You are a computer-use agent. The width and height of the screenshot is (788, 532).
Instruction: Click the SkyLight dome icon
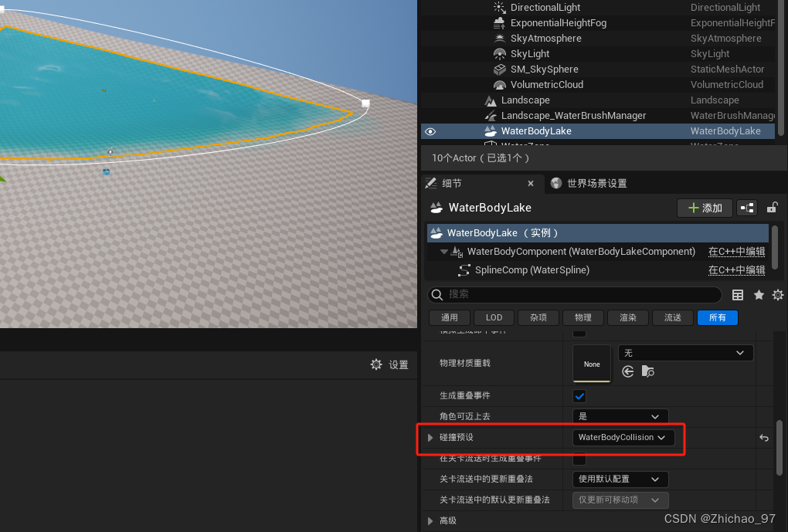point(499,54)
